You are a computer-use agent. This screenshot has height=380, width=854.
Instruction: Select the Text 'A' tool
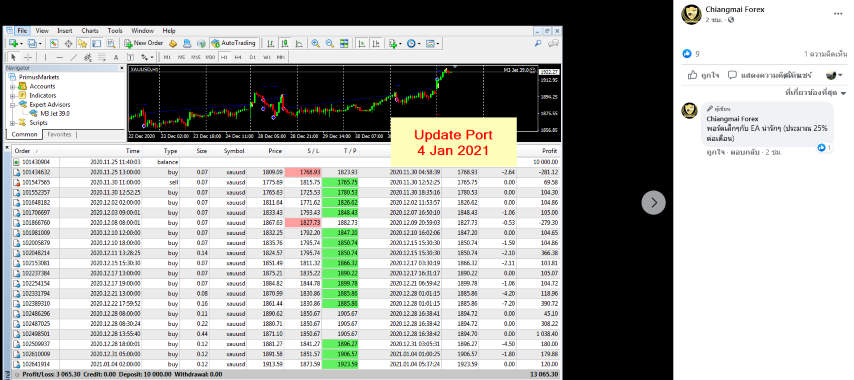coord(116,57)
